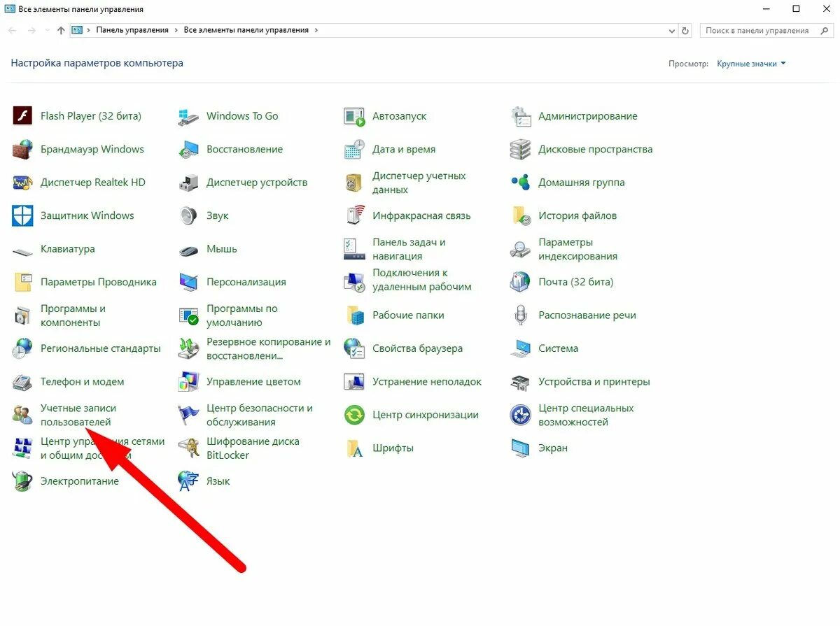Click the Back navigation arrow
Screen dimensions: 840x626
point(12,31)
